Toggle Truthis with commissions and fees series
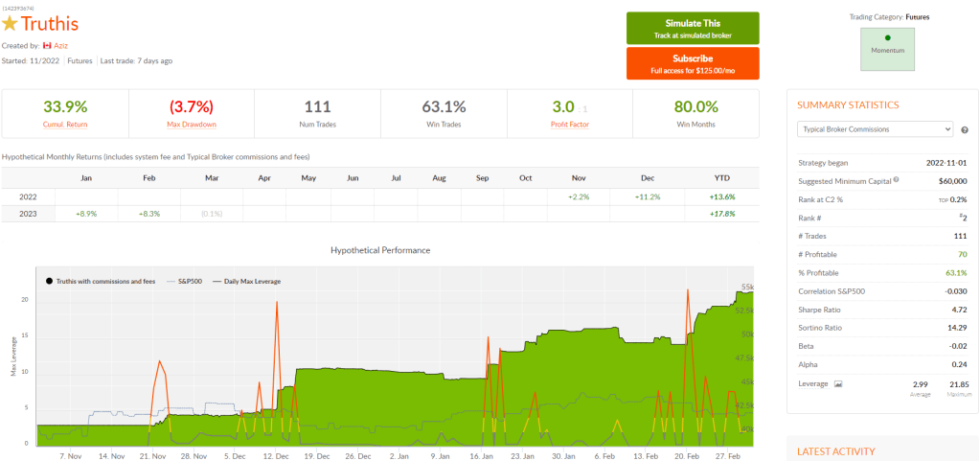Viewport: 980px width, 461px height. [x=105, y=281]
